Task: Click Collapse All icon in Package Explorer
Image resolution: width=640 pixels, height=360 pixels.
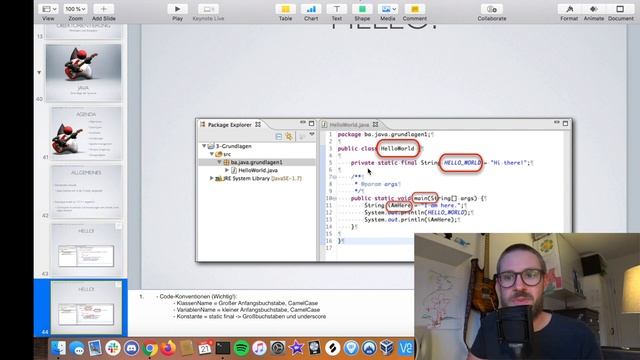Action: (x=278, y=136)
